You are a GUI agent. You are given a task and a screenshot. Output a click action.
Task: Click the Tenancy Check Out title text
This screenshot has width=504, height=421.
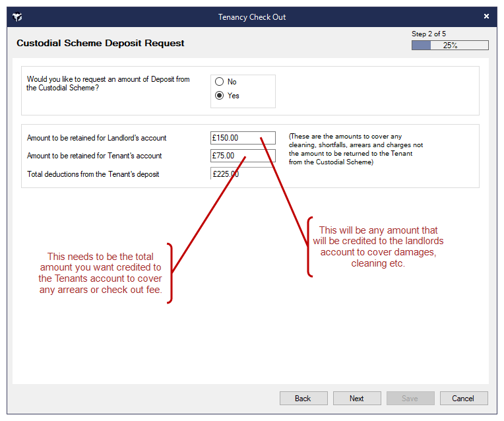pyautogui.click(x=252, y=16)
